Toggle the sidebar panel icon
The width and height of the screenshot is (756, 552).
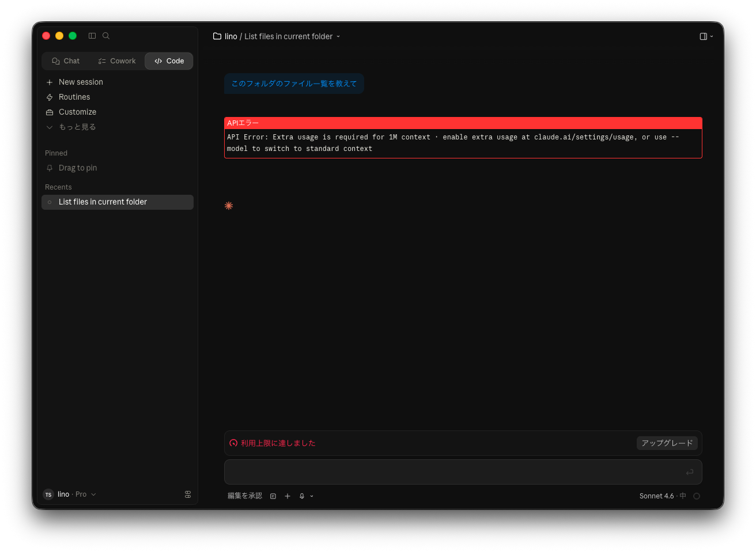pyautogui.click(x=92, y=36)
